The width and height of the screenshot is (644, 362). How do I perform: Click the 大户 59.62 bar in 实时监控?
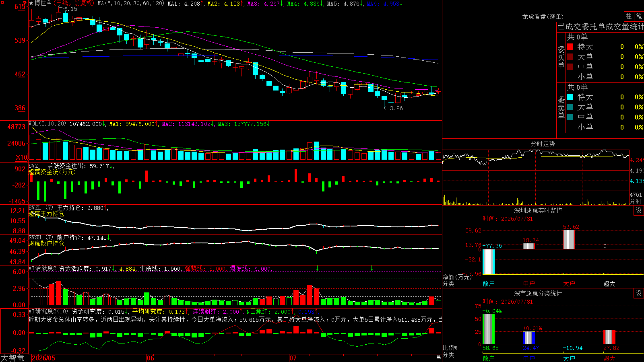click(569, 240)
